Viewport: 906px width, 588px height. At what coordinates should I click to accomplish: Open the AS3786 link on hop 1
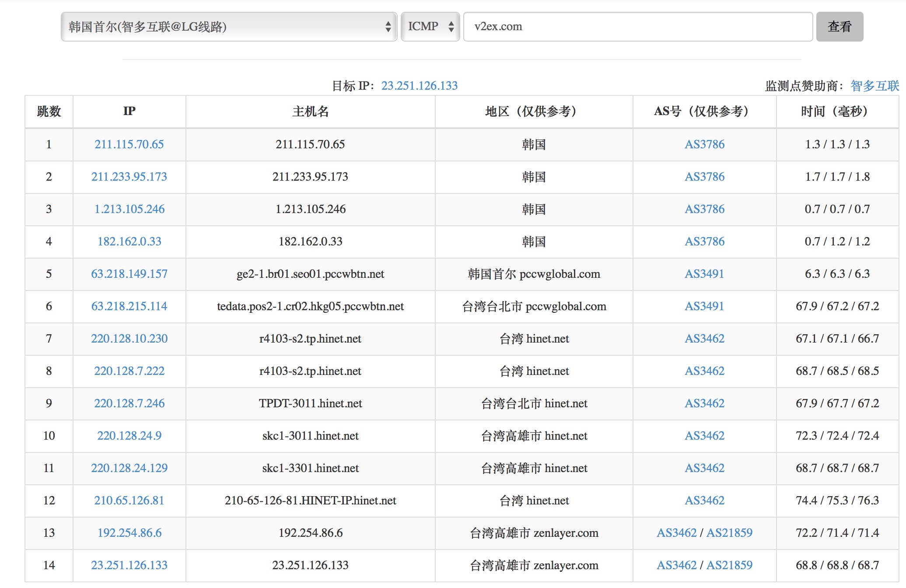point(704,144)
